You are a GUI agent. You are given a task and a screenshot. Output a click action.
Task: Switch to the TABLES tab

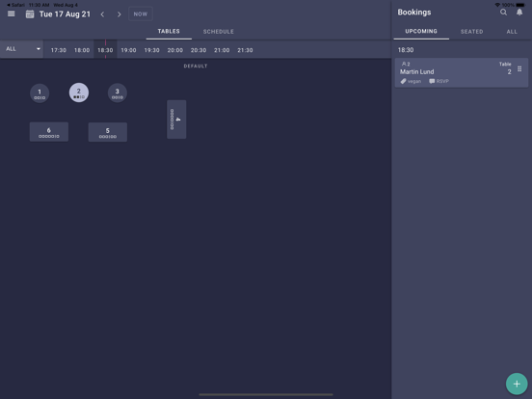[x=169, y=31]
